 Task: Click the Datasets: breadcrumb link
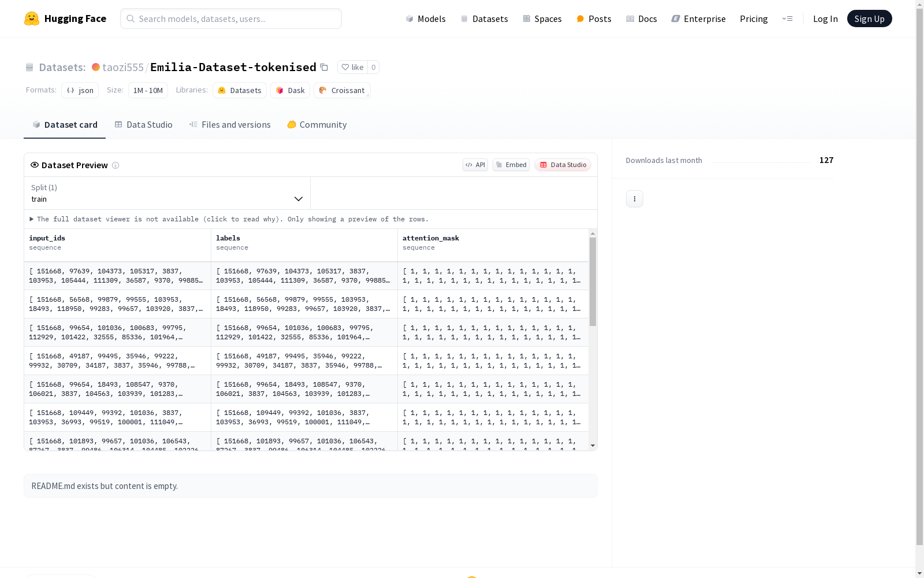tap(62, 67)
